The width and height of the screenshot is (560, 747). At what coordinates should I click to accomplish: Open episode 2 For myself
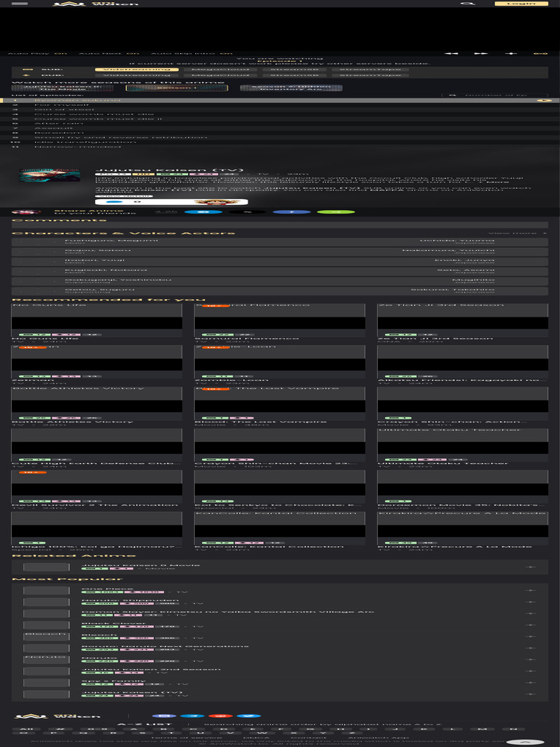280,105
